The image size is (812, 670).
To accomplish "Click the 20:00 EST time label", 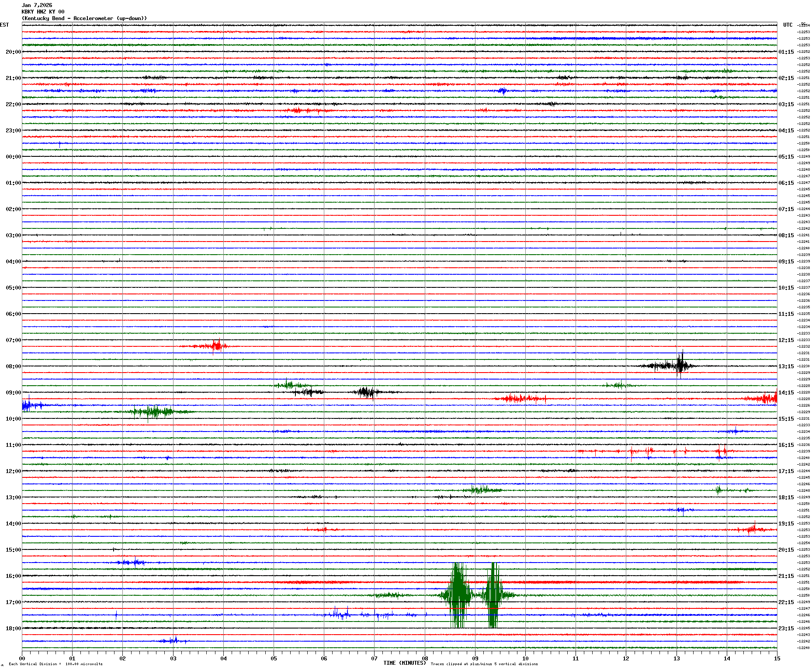I will [x=13, y=52].
